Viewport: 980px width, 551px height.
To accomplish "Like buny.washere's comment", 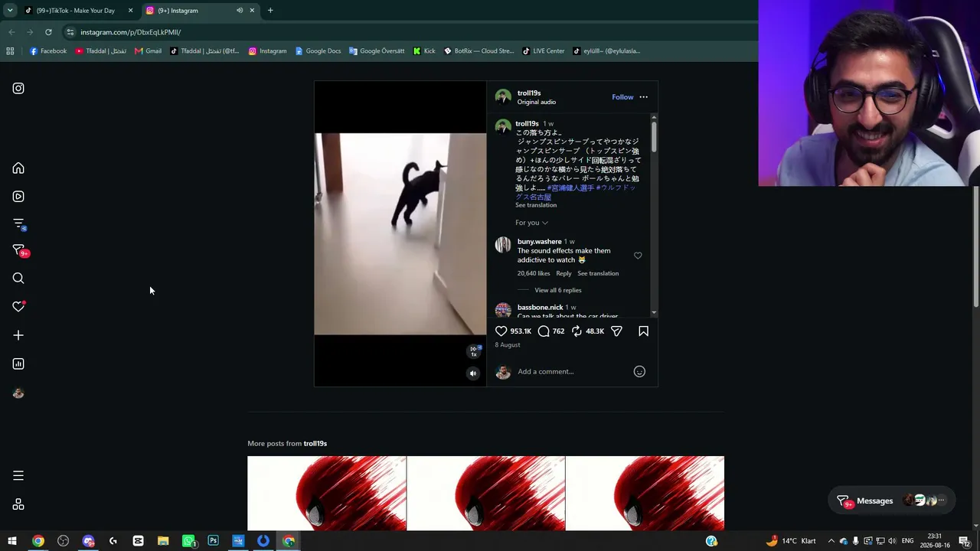I will 638,256.
